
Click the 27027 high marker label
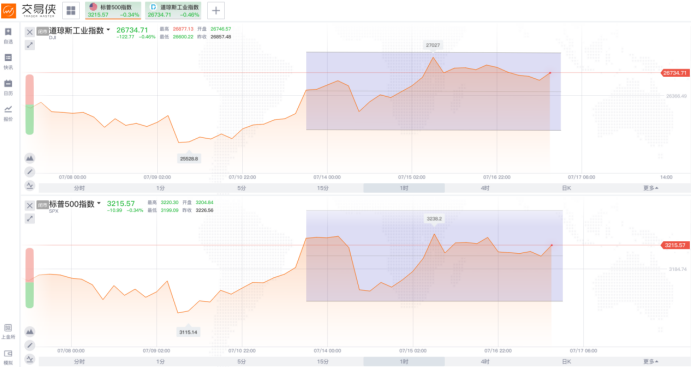[x=433, y=45]
